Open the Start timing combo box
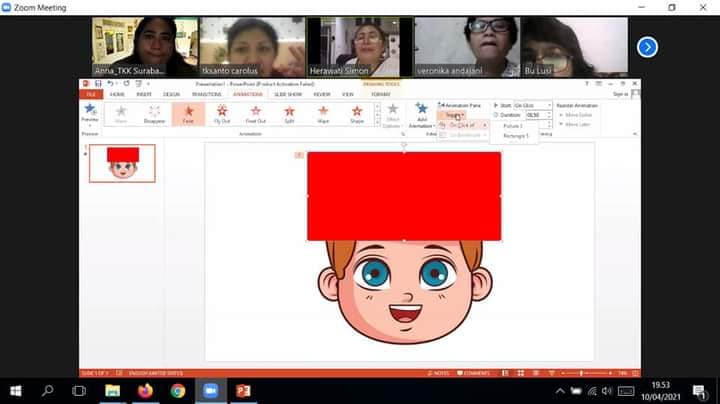720x404 pixels. coord(533,105)
